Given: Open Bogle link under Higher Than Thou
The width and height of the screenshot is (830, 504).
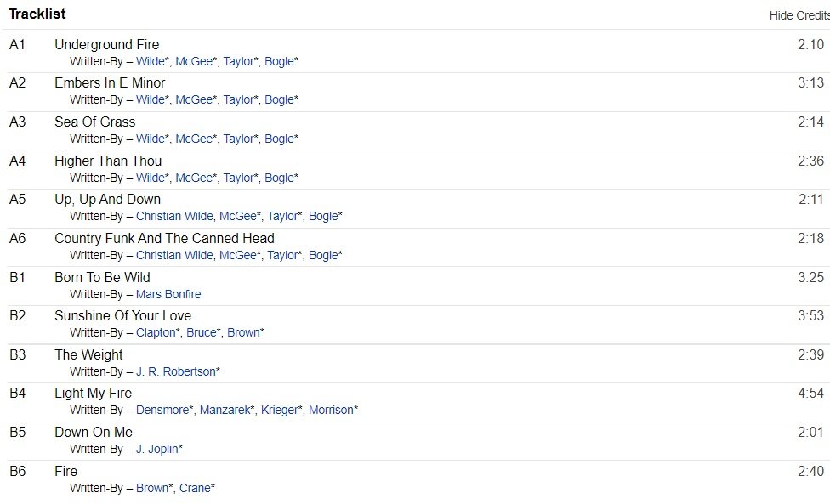Looking at the screenshot, I should click(279, 178).
